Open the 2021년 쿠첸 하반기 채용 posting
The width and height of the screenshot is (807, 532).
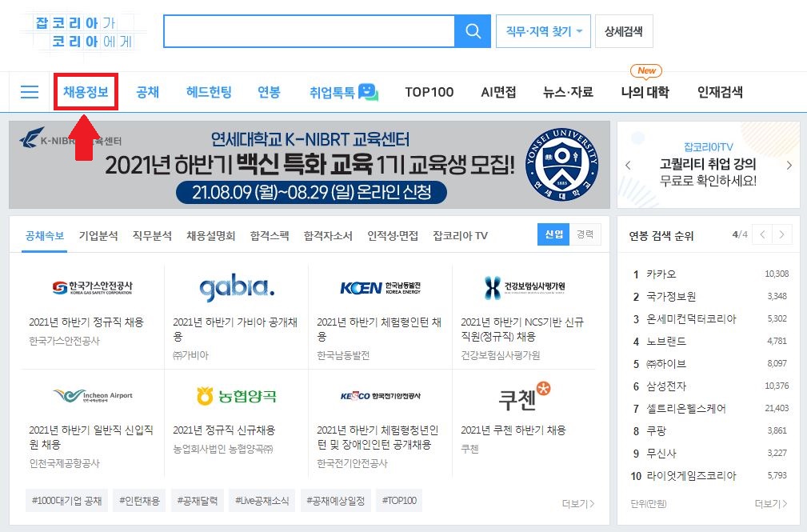[x=513, y=430]
